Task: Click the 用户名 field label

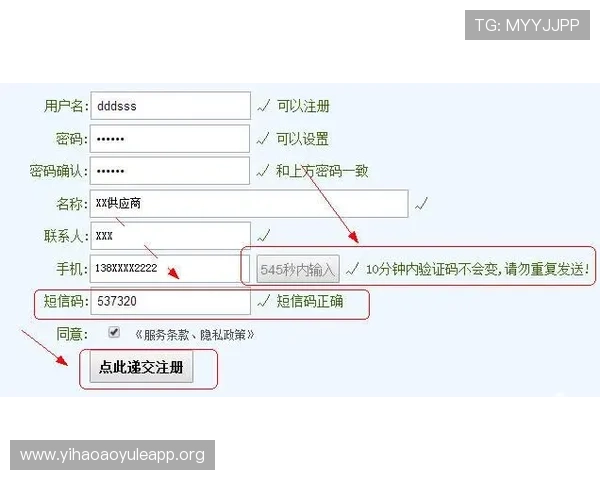Action: point(66,106)
